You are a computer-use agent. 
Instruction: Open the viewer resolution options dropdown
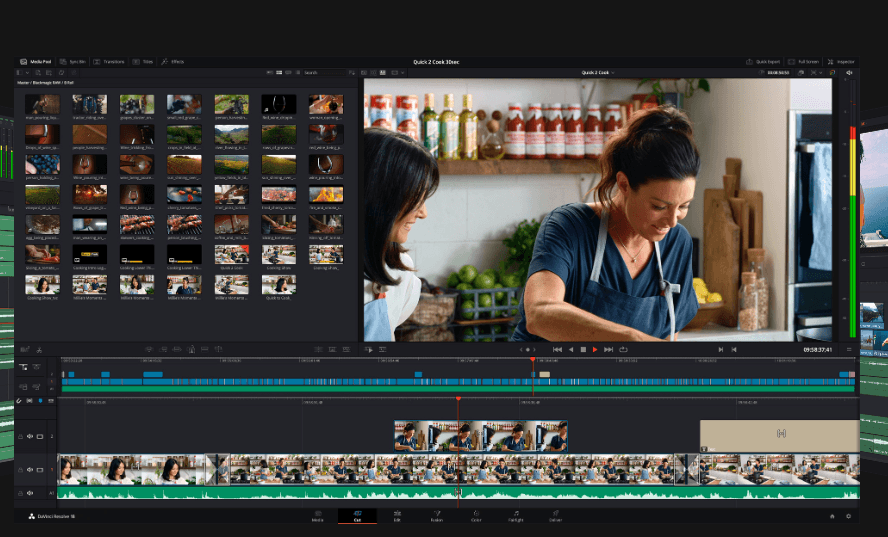pos(399,73)
